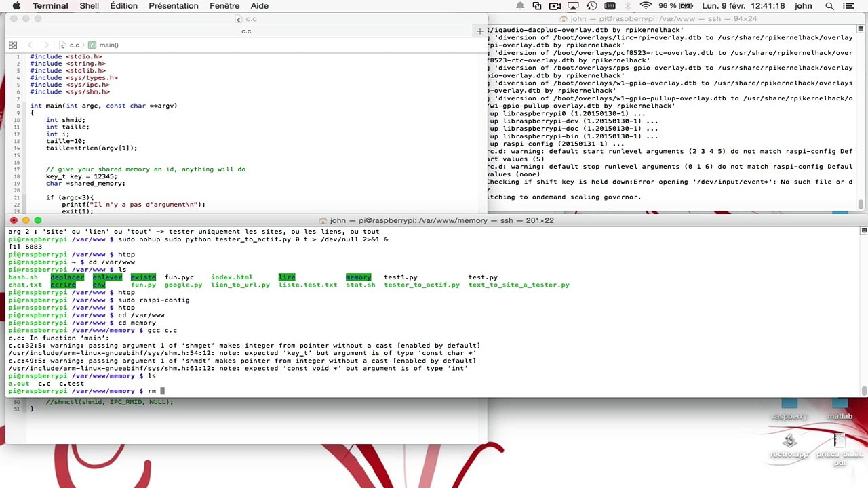This screenshot has height=488, width=868.
Task: Open main() function in jump bar
Action: [x=104, y=45]
